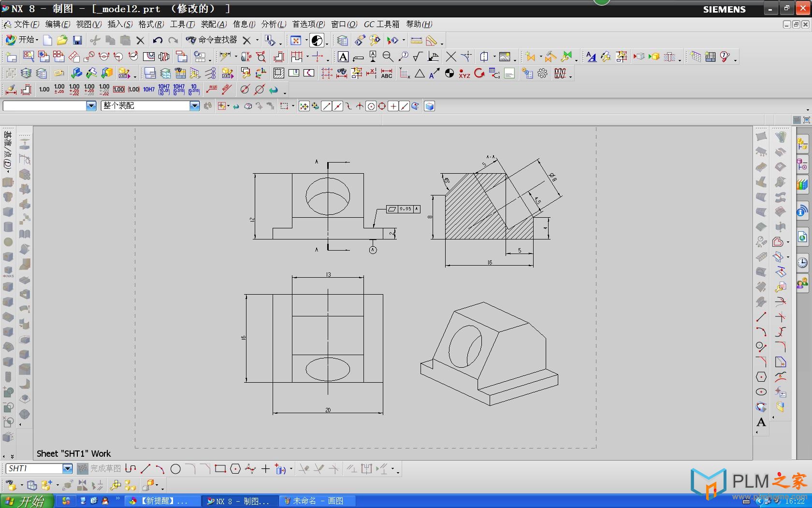The image size is (812, 508).
Task: Select the sketch profile tool
Action: click(130, 469)
